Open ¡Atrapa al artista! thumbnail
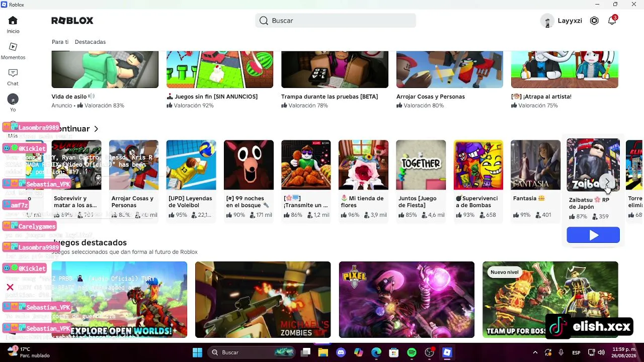 (565, 69)
